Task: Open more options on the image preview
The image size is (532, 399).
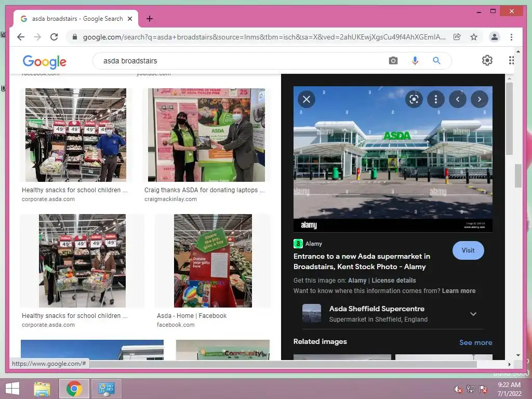Action: click(x=436, y=99)
